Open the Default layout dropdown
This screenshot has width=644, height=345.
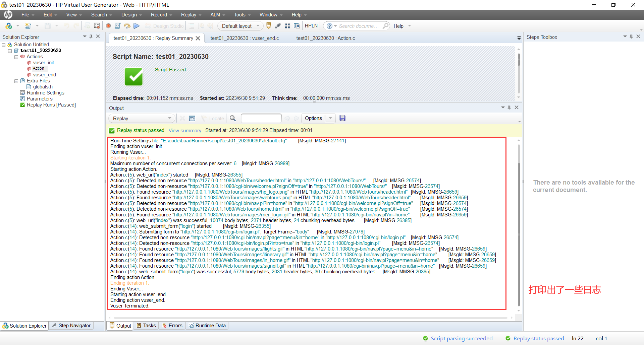(240, 26)
